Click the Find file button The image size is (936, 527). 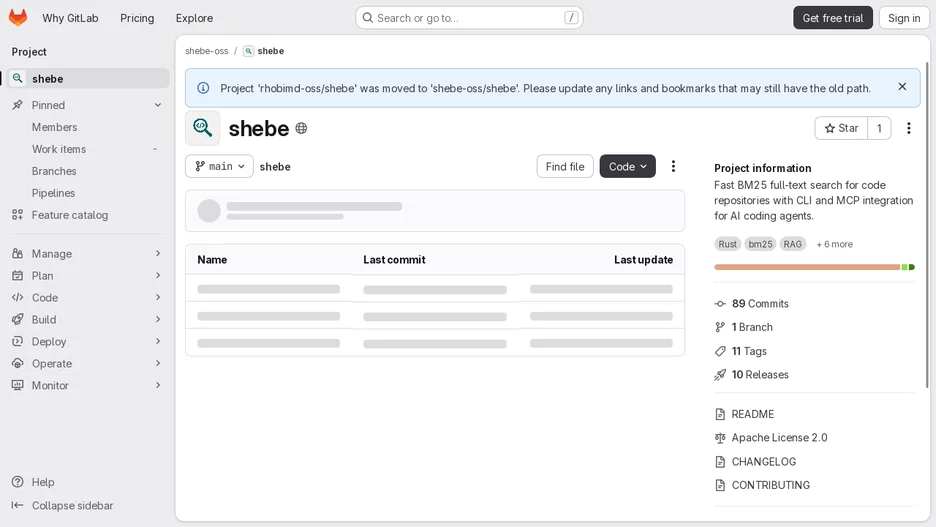(x=565, y=167)
